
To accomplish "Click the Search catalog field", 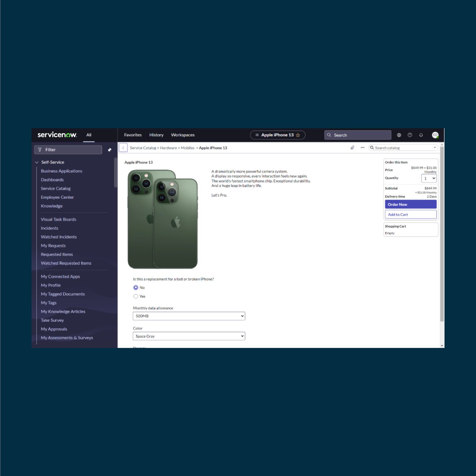I will click(403, 148).
